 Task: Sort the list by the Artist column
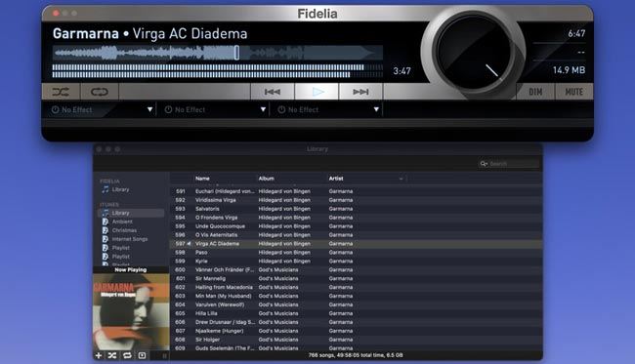[x=336, y=179]
